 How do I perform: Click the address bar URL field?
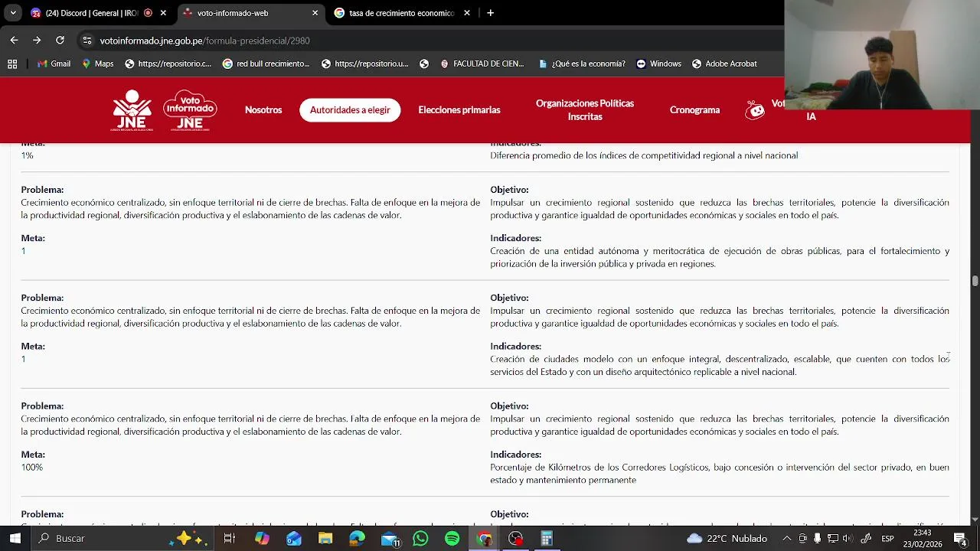[x=429, y=41]
